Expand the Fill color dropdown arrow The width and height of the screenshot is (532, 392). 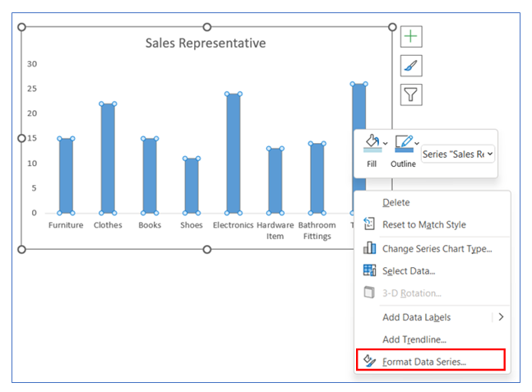pyautogui.click(x=385, y=144)
